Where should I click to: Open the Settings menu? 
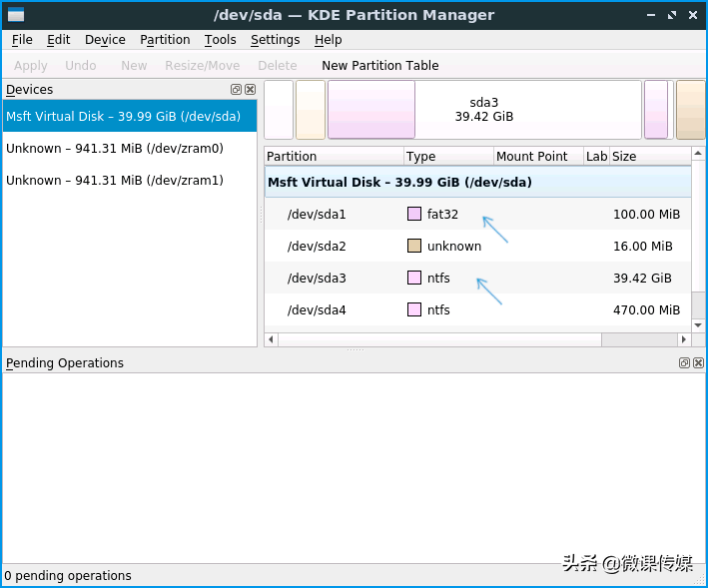[x=275, y=40]
